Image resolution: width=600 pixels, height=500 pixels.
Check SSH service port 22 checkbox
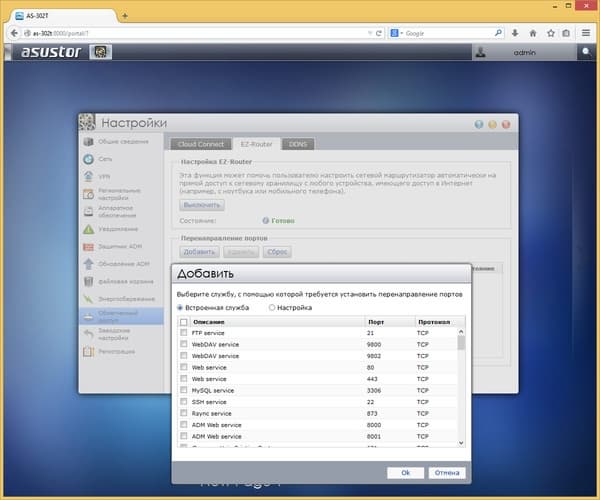pyautogui.click(x=184, y=401)
